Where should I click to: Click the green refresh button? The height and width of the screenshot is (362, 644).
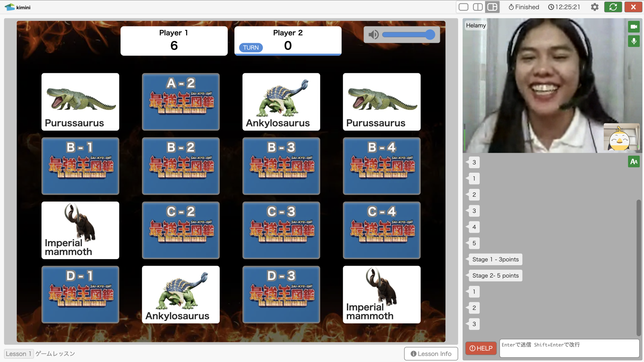coord(613,7)
